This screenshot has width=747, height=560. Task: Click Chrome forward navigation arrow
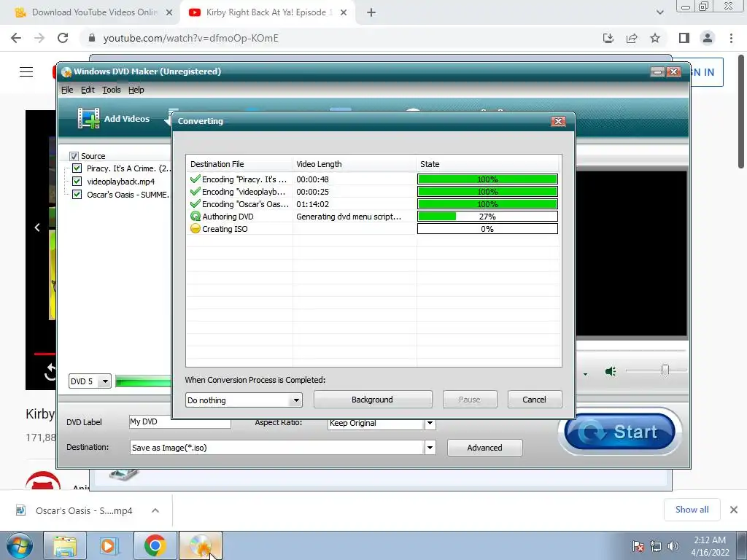click(x=39, y=38)
